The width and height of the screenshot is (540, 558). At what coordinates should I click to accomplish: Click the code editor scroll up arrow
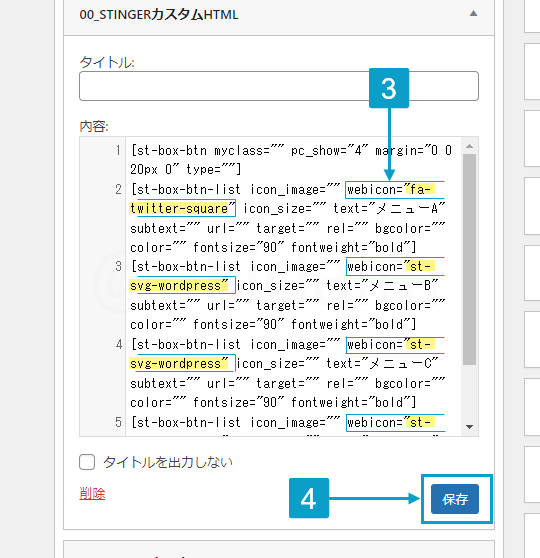[x=470, y=146]
